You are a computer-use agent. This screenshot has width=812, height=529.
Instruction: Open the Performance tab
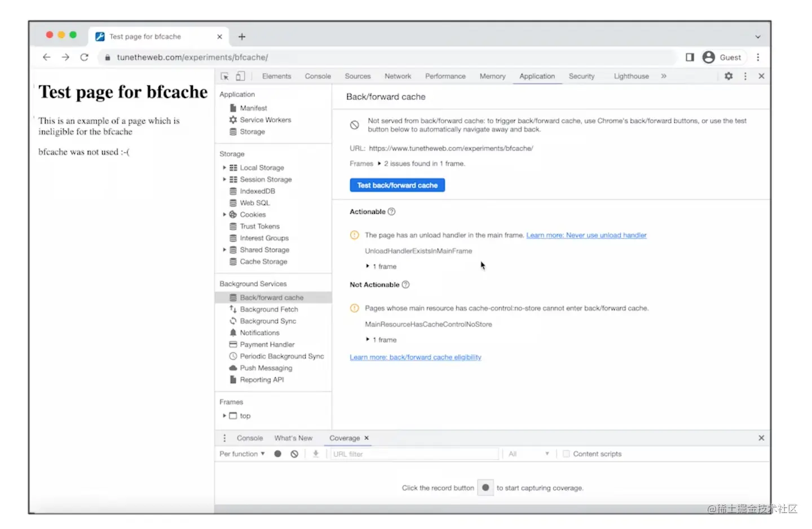coord(445,76)
